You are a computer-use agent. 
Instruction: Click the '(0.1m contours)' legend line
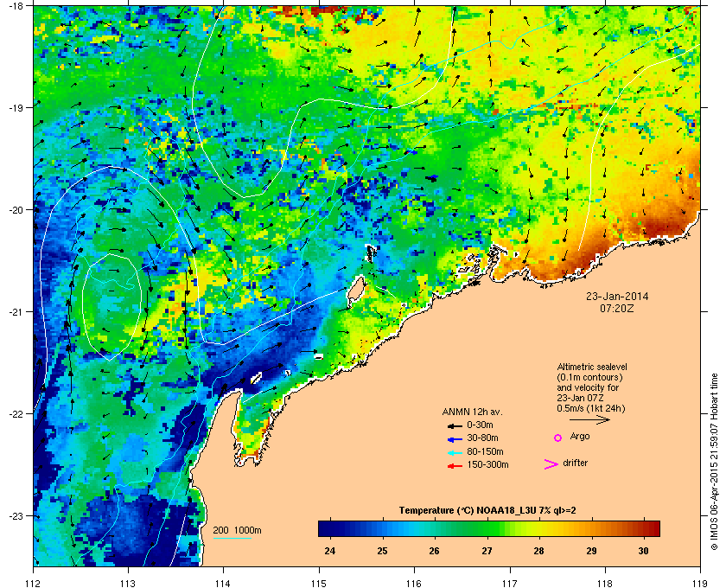tap(589, 377)
